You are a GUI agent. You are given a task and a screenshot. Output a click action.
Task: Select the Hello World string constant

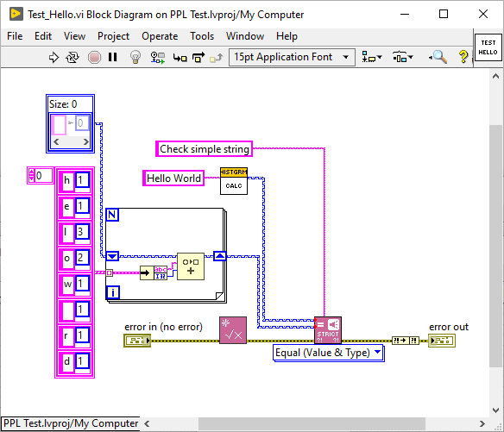tap(173, 178)
